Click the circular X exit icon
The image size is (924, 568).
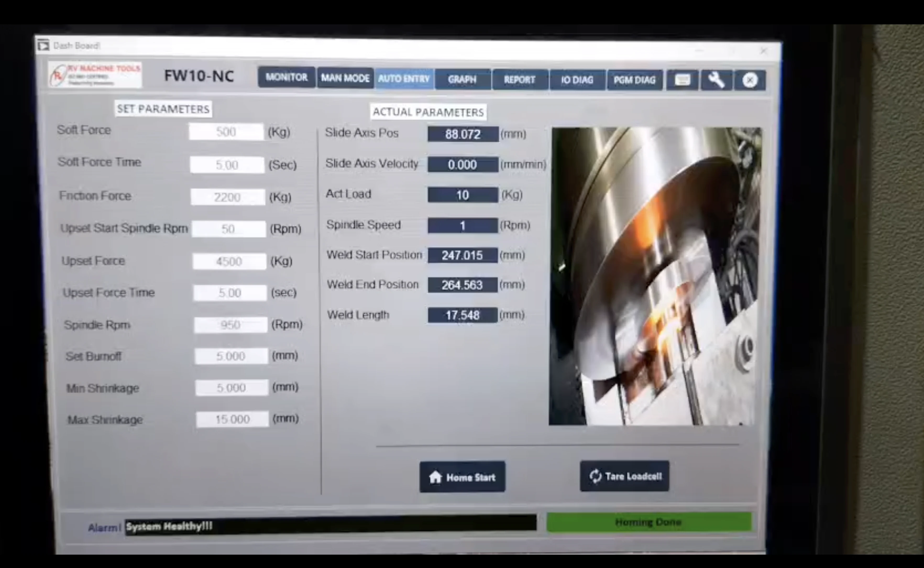click(x=750, y=80)
